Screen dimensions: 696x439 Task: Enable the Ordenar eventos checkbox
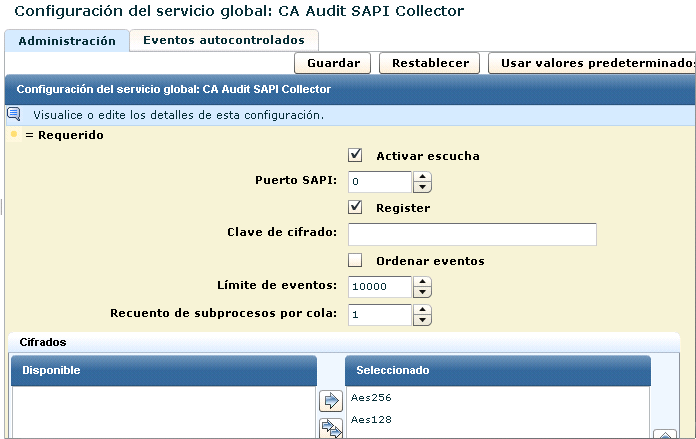[355, 260]
